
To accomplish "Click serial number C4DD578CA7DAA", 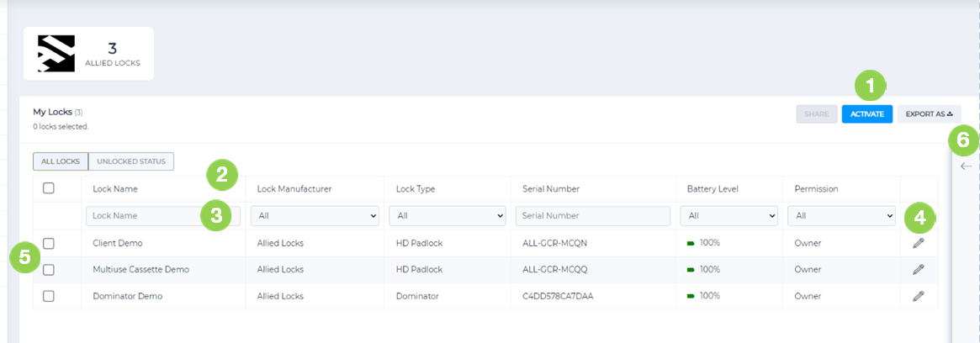I will pos(558,296).
